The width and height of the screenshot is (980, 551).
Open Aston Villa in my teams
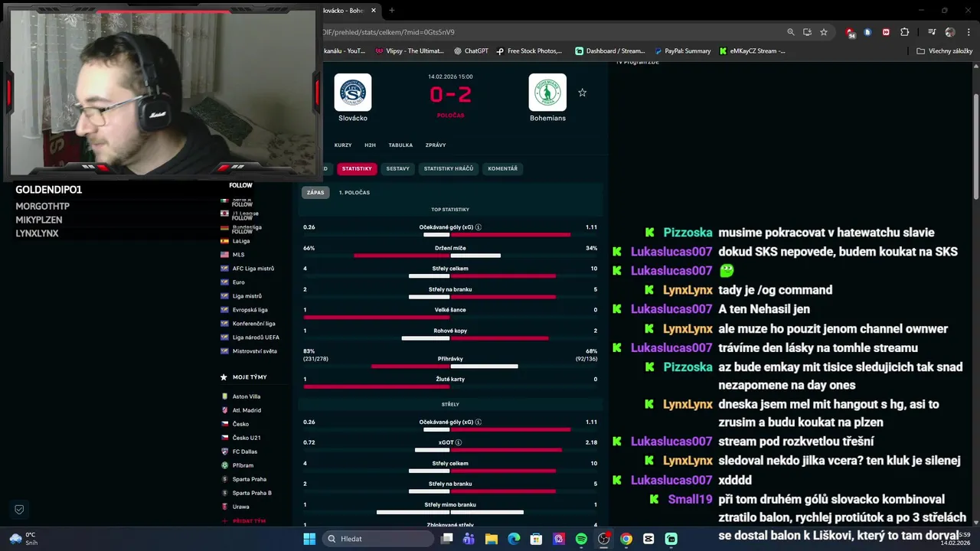[247, 396]
